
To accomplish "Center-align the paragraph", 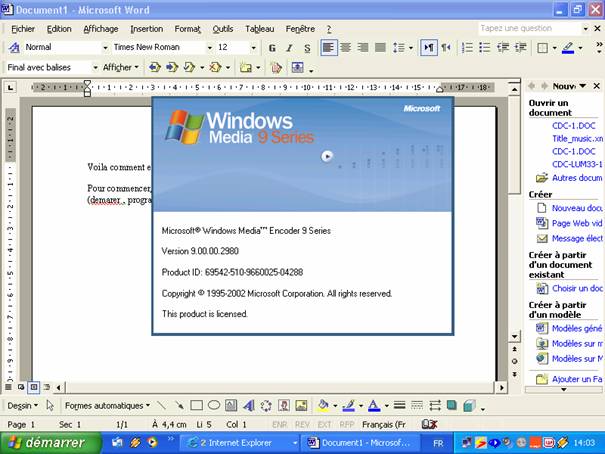I will 345,47.
